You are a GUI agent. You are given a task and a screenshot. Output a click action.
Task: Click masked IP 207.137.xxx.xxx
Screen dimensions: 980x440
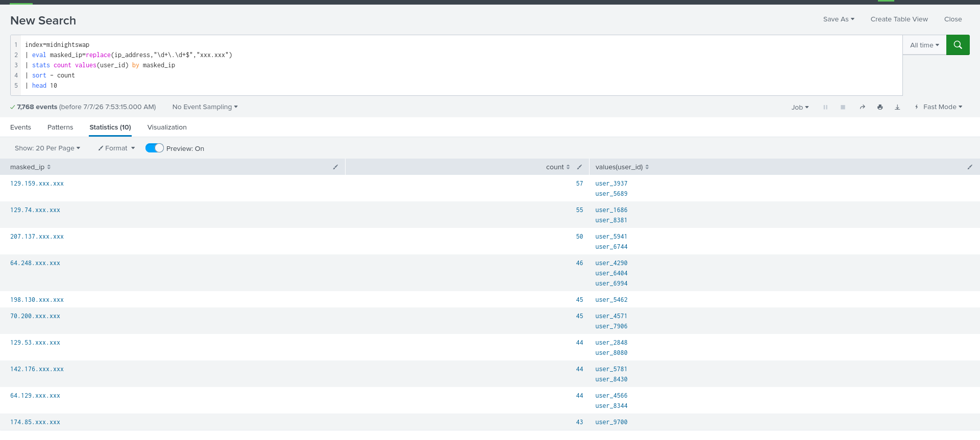pos(37,237)
